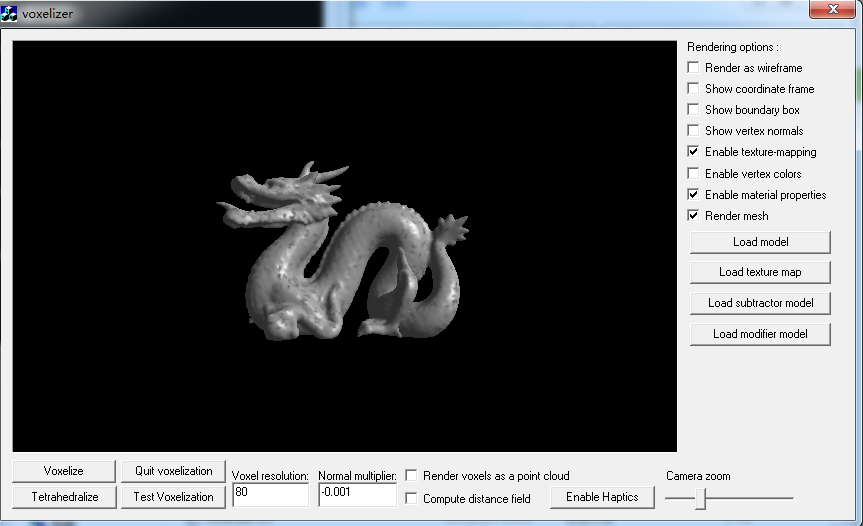Uncheck the Render mesh option
Screen dimensions: 863x526
[x=693, y=215]
